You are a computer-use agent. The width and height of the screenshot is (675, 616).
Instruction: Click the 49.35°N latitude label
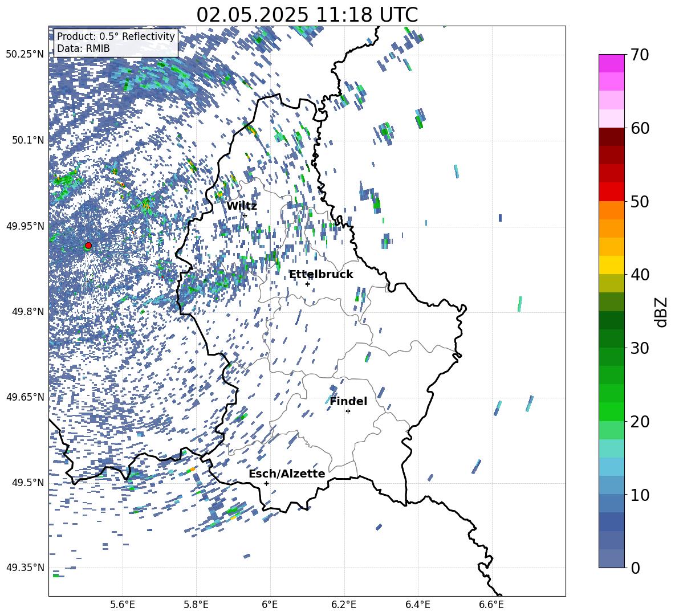25,568
